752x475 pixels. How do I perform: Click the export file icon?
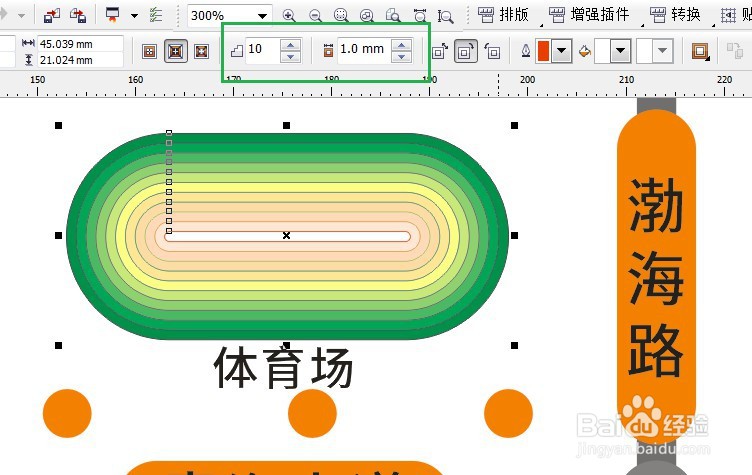point(78,15)
